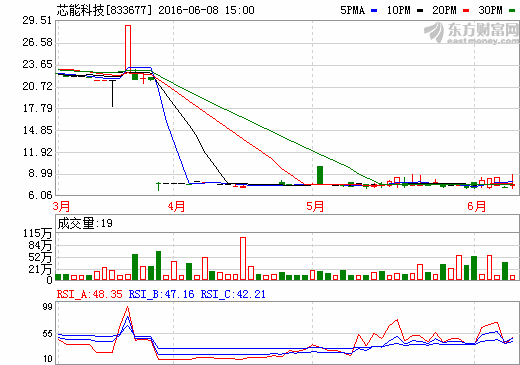This screenshot has height=365, width=520.
Task: Click the blue 5PMA legend swatch
Action: (374, 11)
